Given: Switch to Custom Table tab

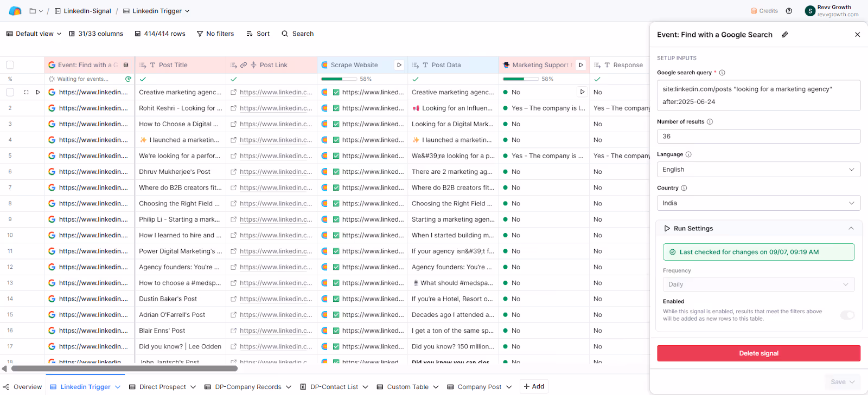Looking at the screenshot, I should click(407, 387).
